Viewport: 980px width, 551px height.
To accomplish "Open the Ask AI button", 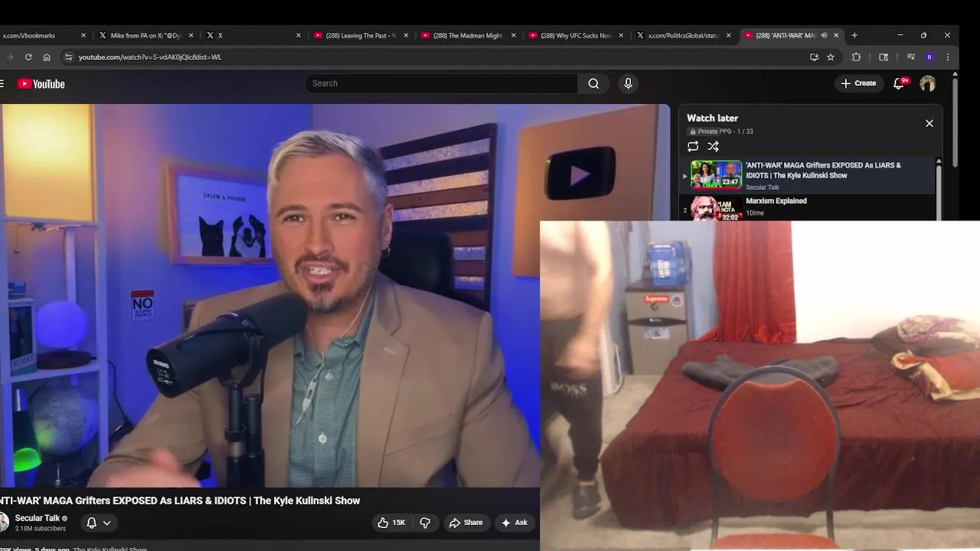I will point(514,523).
